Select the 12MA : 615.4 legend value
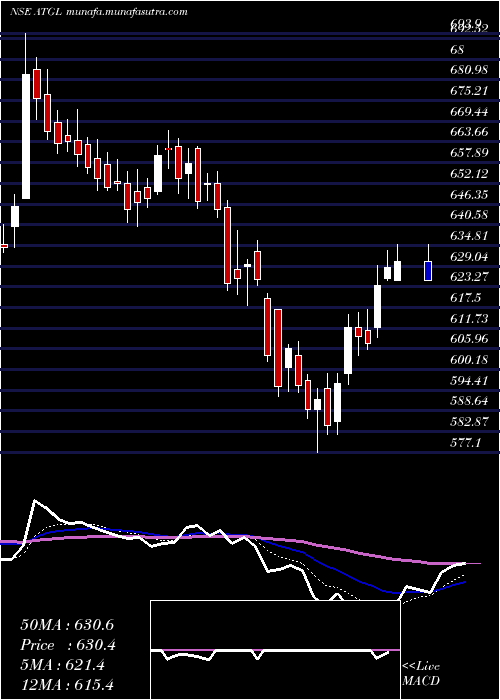Image resolution: width=500 pixels, height=700 pixels. (x=68, y=685)
